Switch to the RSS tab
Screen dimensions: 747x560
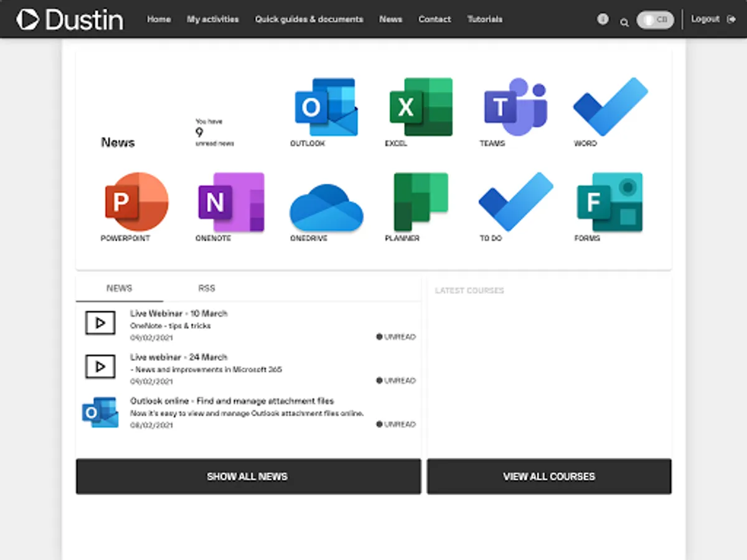click(x=207, y=288)
